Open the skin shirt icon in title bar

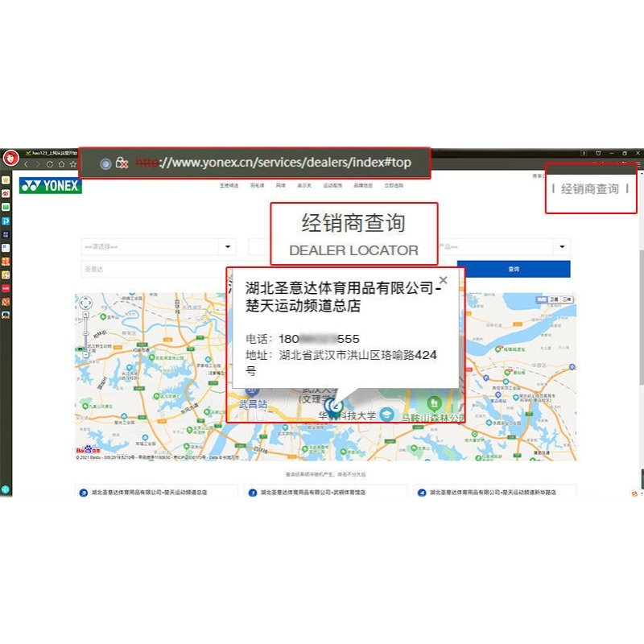point(598,153)
